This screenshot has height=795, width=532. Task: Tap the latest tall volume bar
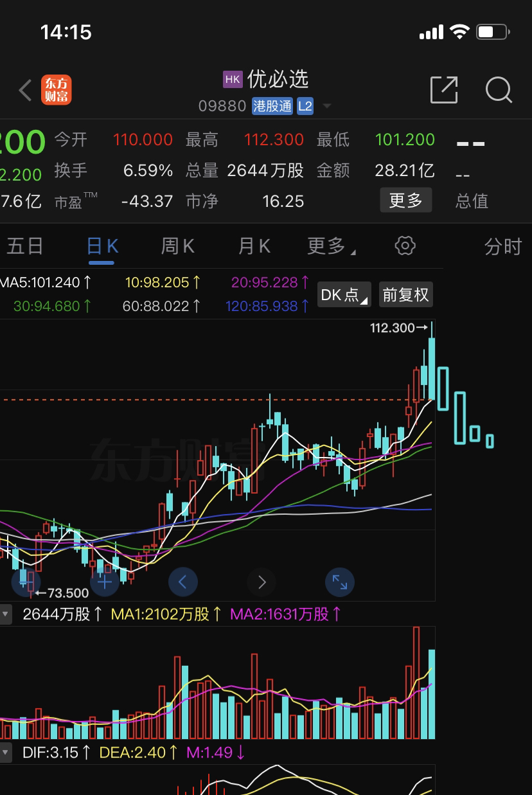pos(432,694)
